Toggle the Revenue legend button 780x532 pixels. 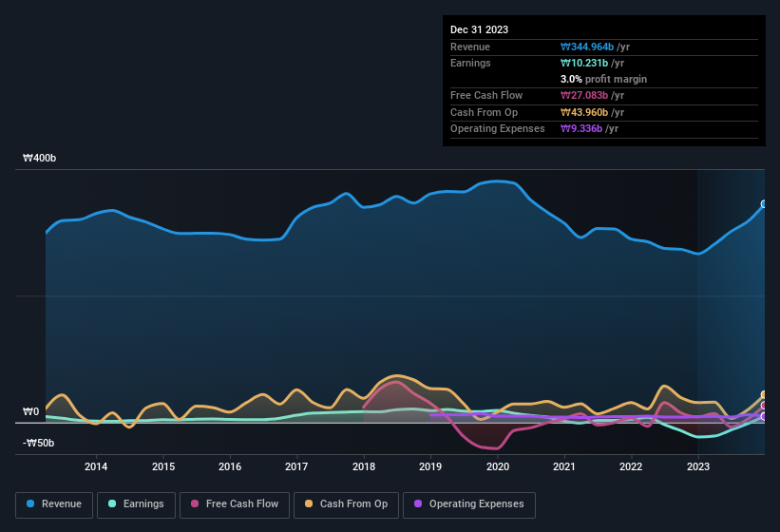click(54, 504)
